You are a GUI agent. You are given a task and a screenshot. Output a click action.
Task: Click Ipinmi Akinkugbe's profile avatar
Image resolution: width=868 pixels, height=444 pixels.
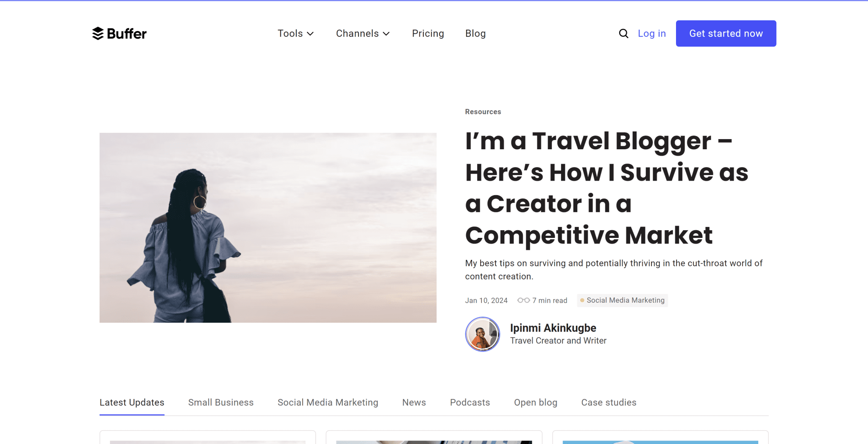[x=483, y=334]
